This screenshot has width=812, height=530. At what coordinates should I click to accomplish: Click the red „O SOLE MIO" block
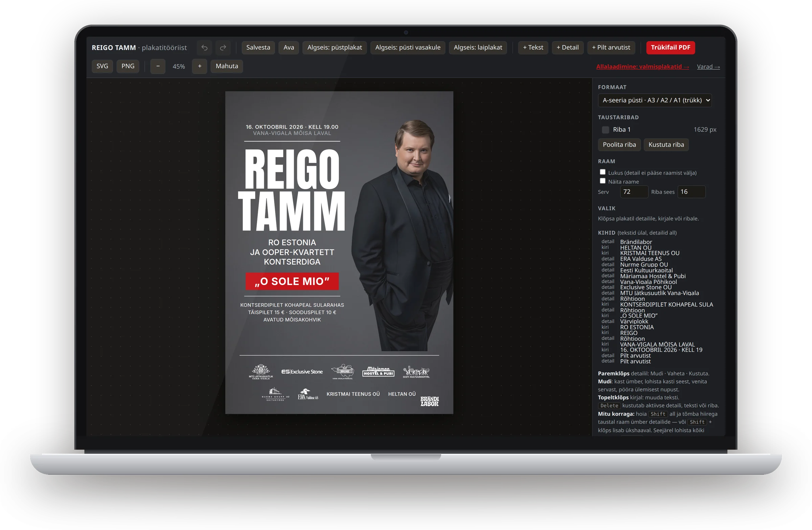pos(292,281)
